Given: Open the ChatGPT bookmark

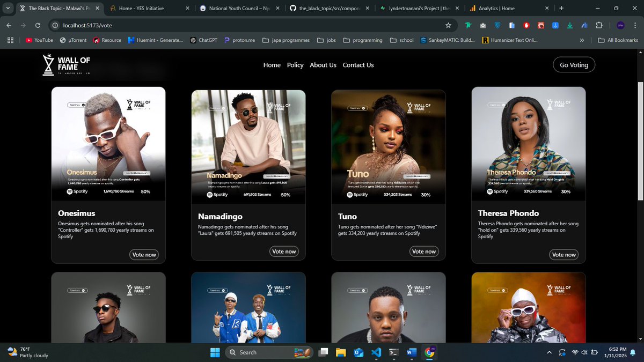Looking at the screenshot, I should click(x=204, y=40).
